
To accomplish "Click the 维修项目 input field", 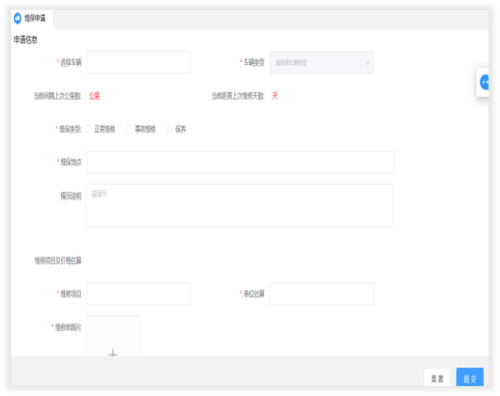I will (139, 294).
